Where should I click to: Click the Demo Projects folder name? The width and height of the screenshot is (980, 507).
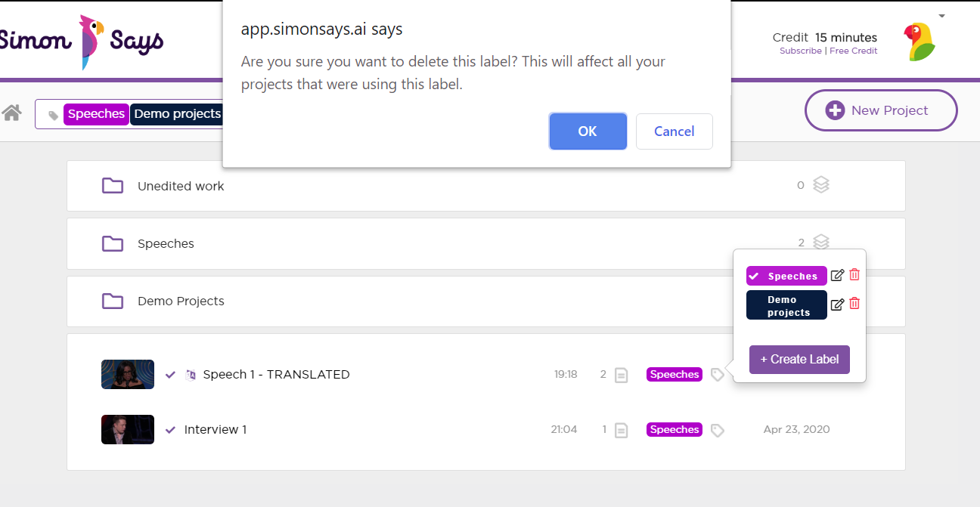[x=181, y=301]
